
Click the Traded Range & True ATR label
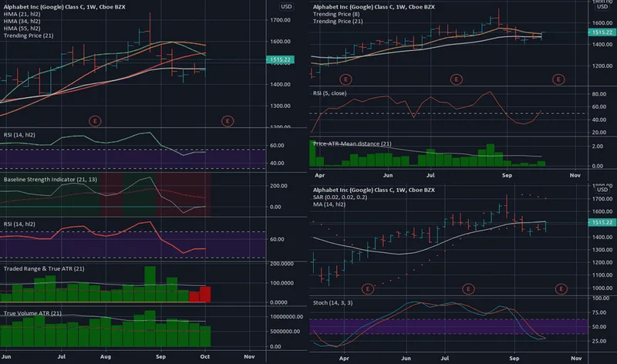[x=44, y=268]
